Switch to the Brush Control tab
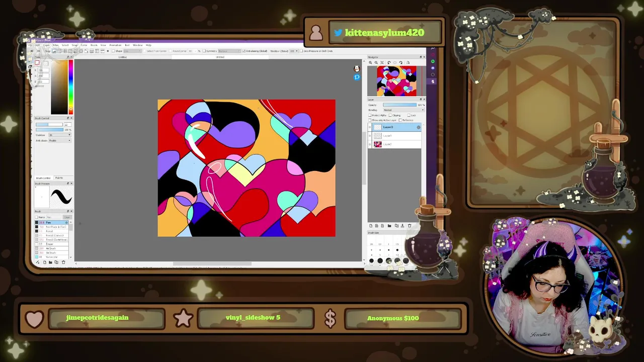This screenshot has height=362, width=644. point(43,178)
